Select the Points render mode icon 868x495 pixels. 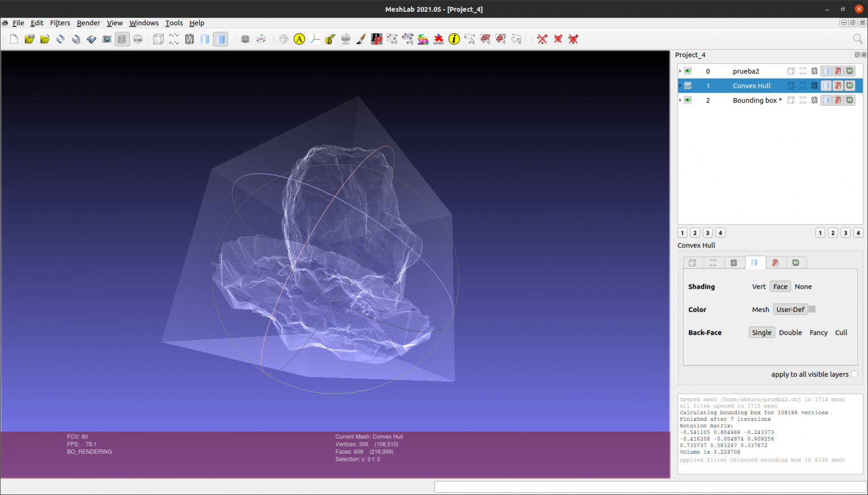point(173,38)
